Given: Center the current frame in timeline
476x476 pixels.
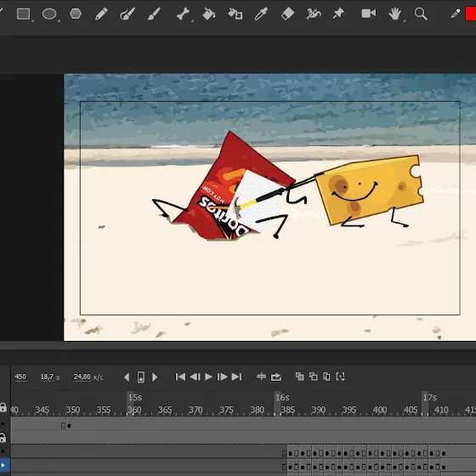Looking at the screenshot, I should click(x=261, y=377).
